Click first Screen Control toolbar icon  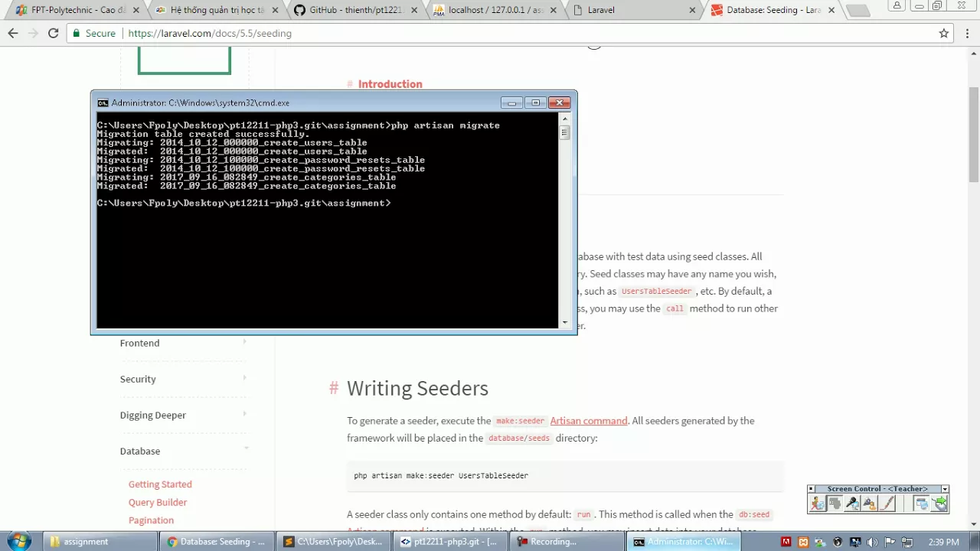[818, 504]
